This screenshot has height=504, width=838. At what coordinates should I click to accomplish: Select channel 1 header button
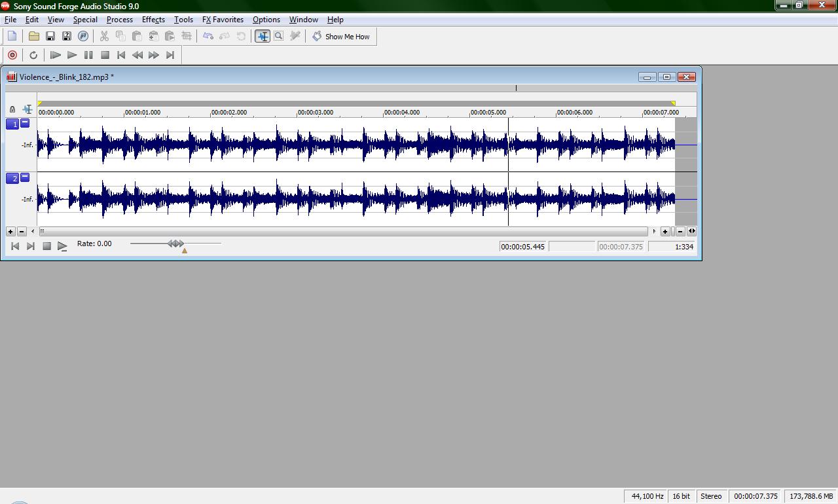click(x=12, y=124)
